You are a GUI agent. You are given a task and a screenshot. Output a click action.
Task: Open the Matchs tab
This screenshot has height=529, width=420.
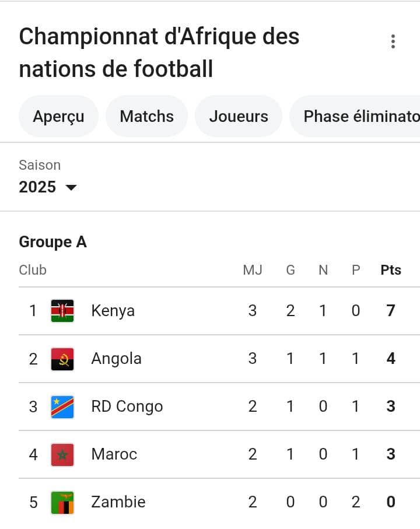[x=146, y=116]
